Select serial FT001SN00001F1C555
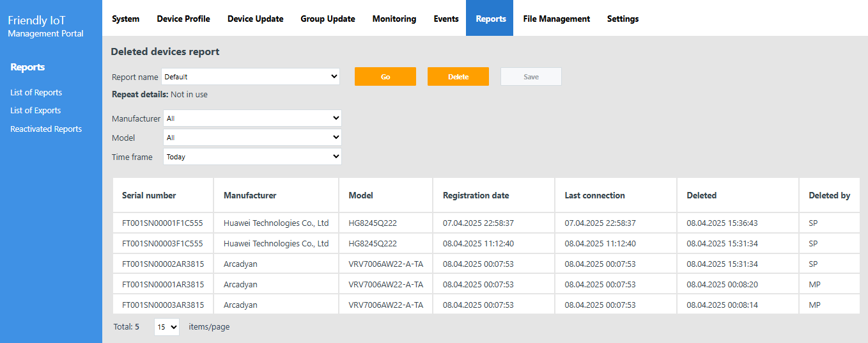Screen dimensions: 868x343 click(x=162, y=223)
